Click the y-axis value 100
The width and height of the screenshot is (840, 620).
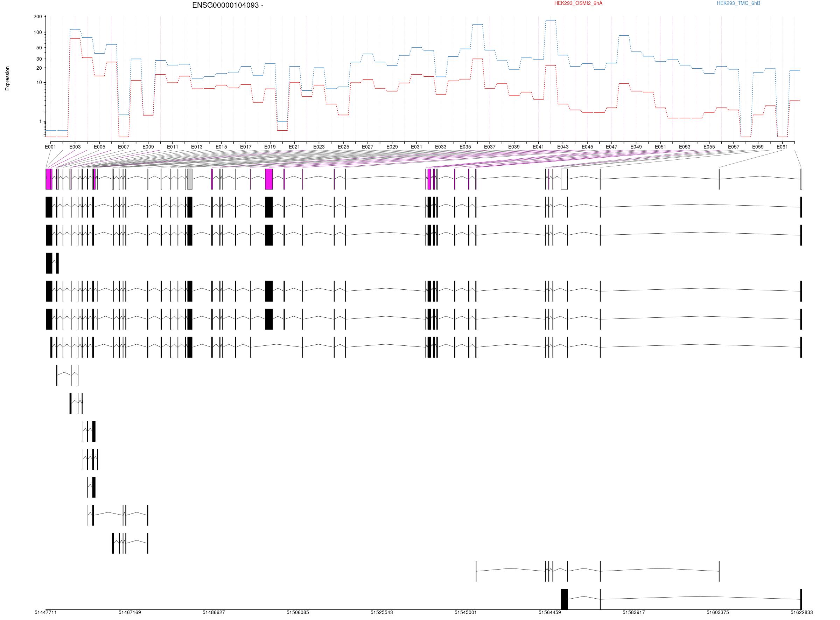coord(37,32)
